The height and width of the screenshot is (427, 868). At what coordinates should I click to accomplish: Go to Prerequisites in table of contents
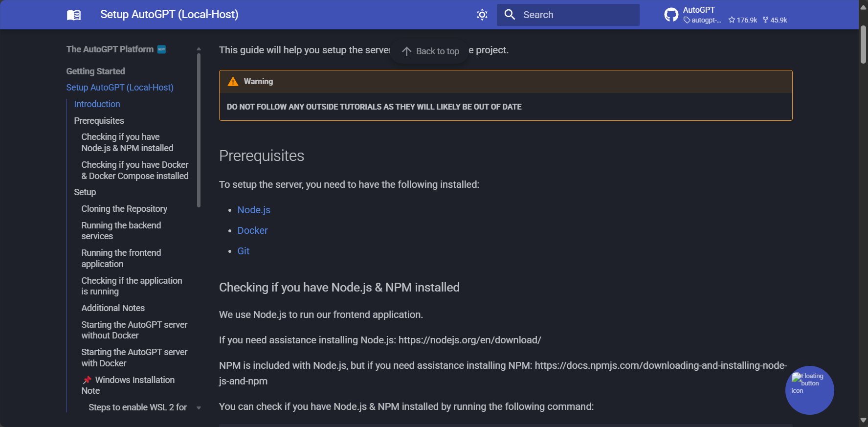click(x=99, y=121)
